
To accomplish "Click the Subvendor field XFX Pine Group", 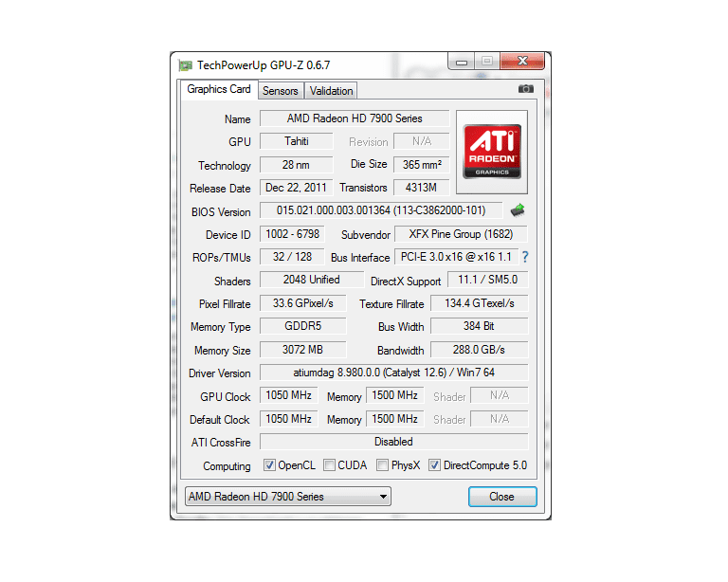I will (461, 234).
